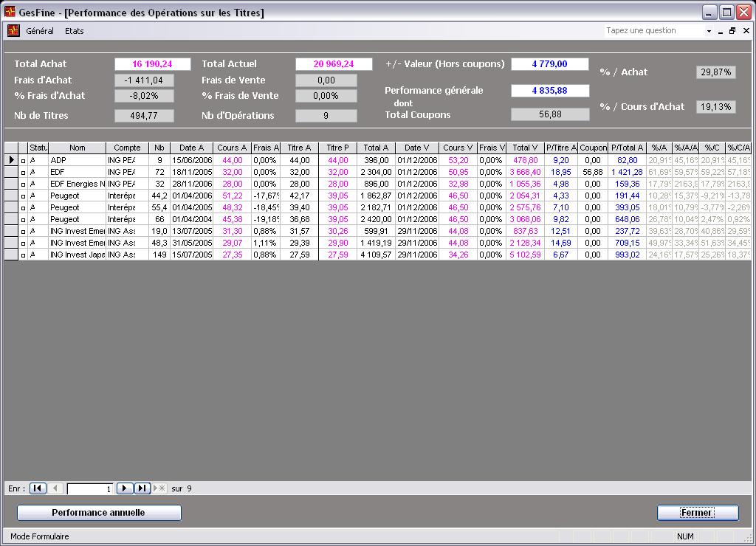Click the Total V column header
The image size is (756, 546).
525,148
